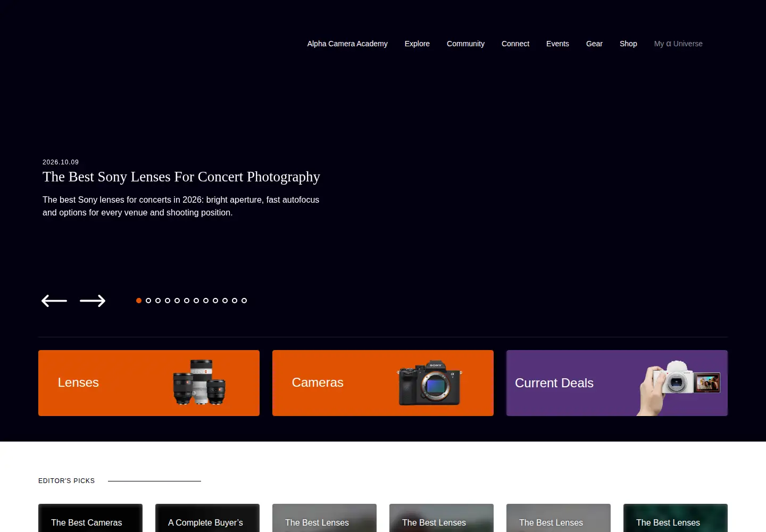766x532 pixels.
Task: Open A Complete Buyer's guide card
Action: (207, 518)
